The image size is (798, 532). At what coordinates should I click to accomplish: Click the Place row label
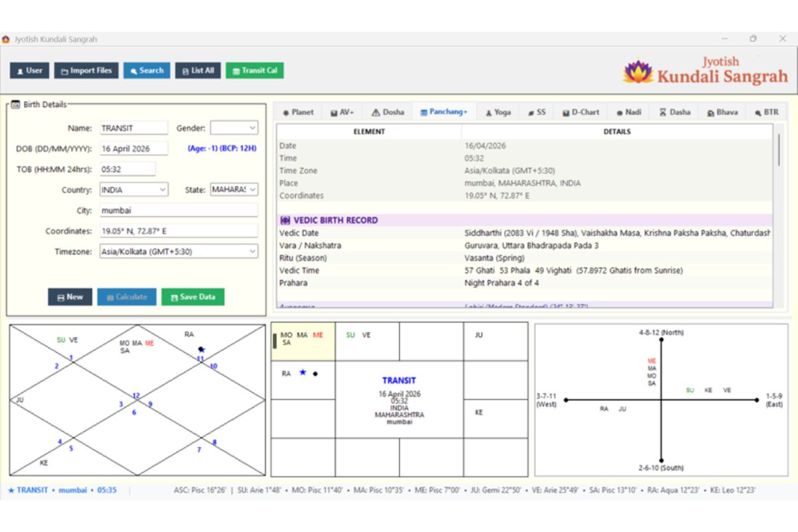289,183
